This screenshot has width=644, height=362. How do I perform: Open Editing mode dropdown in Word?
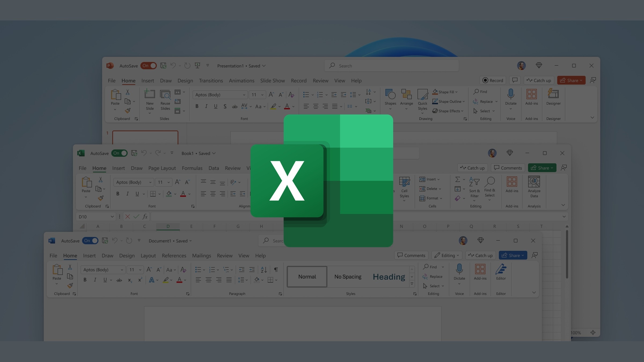(447, 255)
